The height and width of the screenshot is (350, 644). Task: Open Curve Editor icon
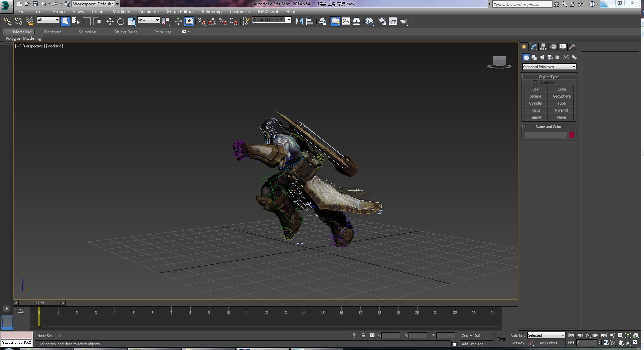pos(346,21)
